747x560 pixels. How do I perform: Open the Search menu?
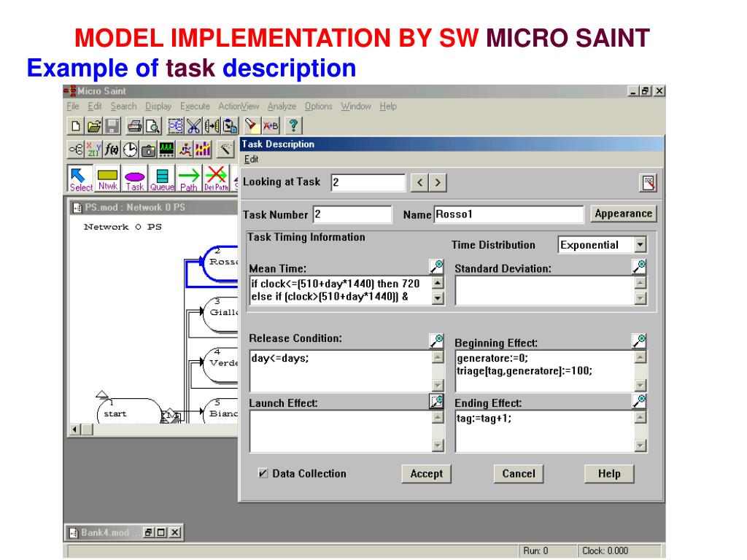click(x=123, y=106)
